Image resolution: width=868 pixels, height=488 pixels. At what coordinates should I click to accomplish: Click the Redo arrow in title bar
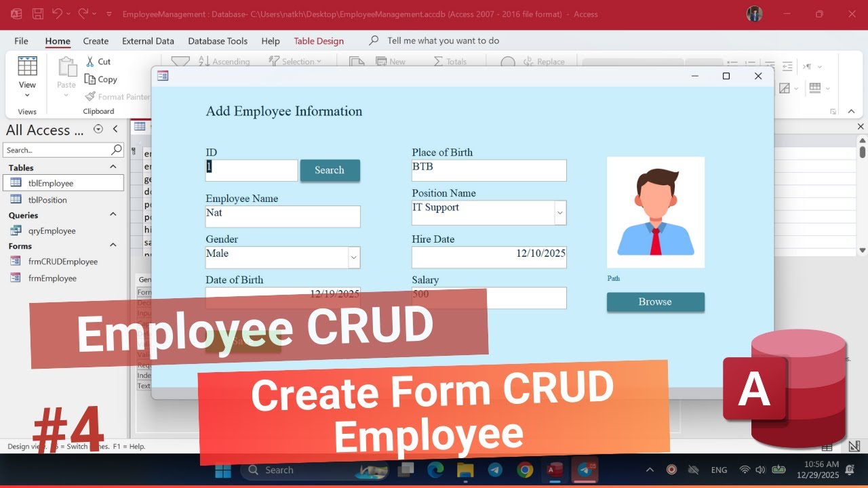(83, 14)
